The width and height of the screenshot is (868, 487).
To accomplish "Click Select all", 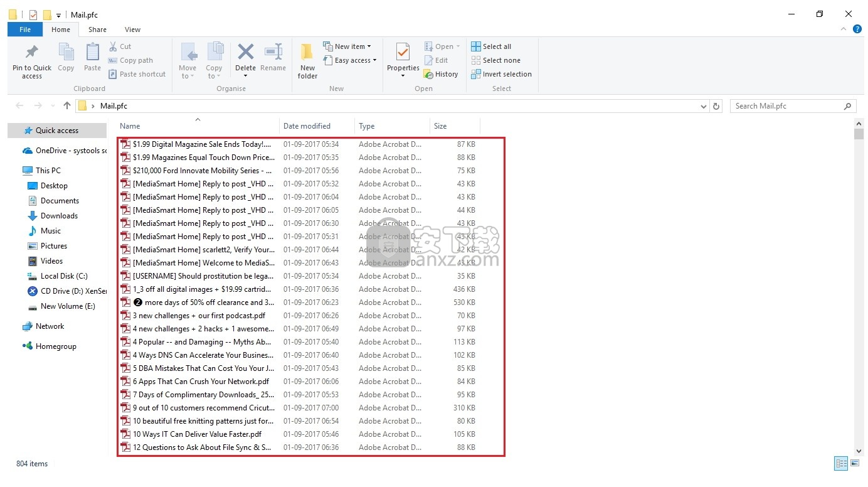I will [x=491, y=46].
